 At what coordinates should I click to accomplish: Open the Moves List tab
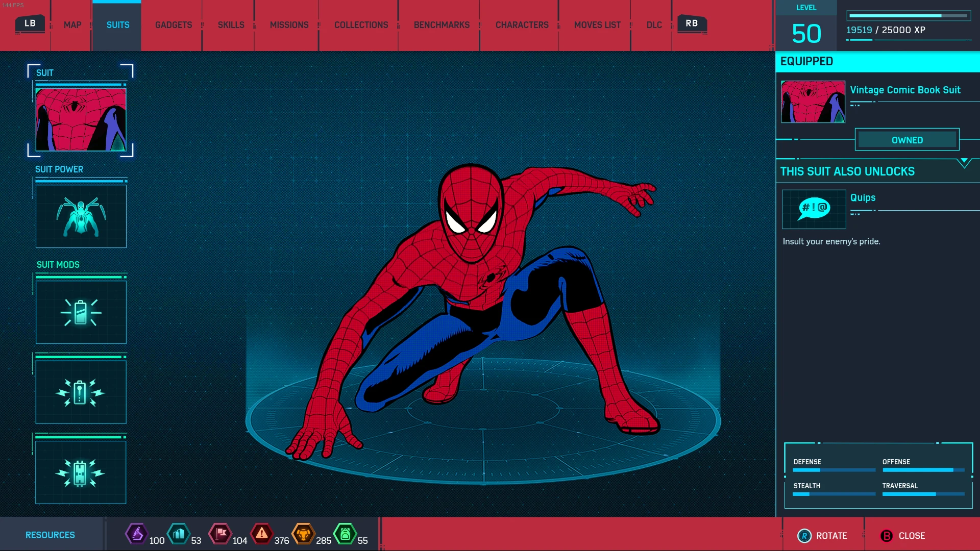coord(598,25)
